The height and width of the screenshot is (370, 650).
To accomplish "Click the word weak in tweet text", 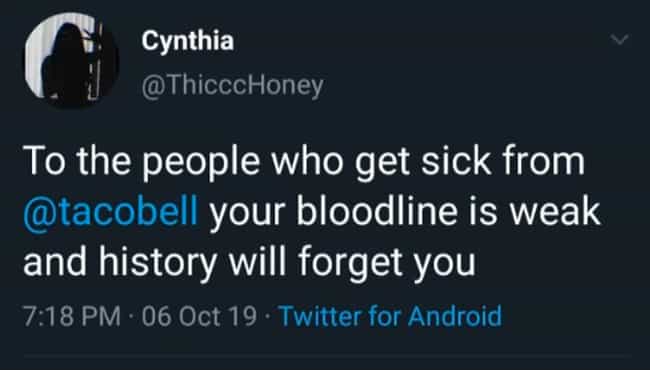I will click(554, 211).
